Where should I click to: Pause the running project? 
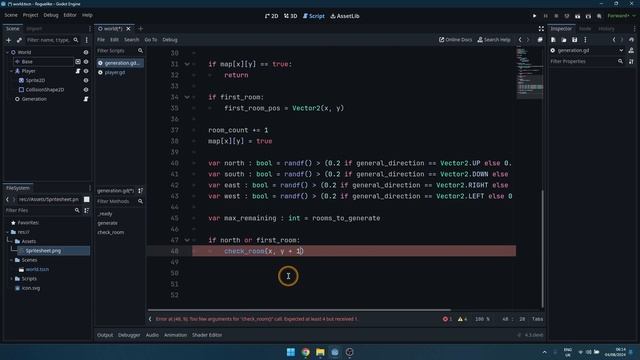pyautogui.click(x=545, y=16)
